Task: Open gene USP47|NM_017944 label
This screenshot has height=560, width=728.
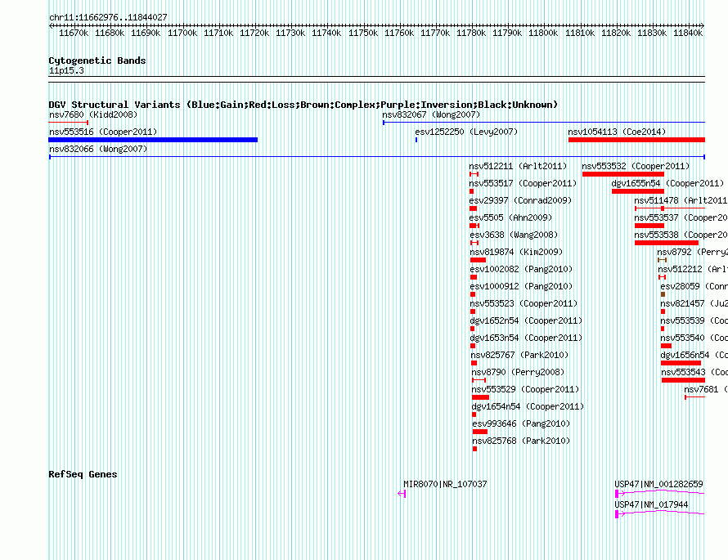Action: (651, 504)
